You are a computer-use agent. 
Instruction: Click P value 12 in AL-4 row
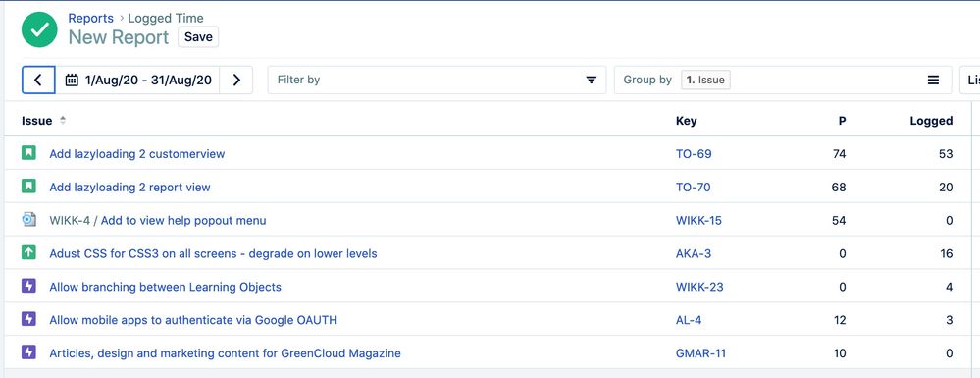pyautogui.click(x=840, y=320)
